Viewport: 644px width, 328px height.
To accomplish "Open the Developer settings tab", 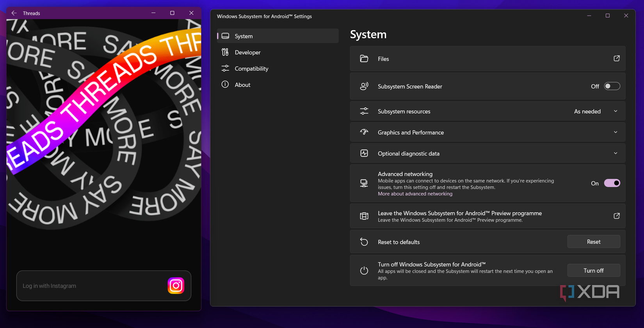I will [x=278, y=52].
